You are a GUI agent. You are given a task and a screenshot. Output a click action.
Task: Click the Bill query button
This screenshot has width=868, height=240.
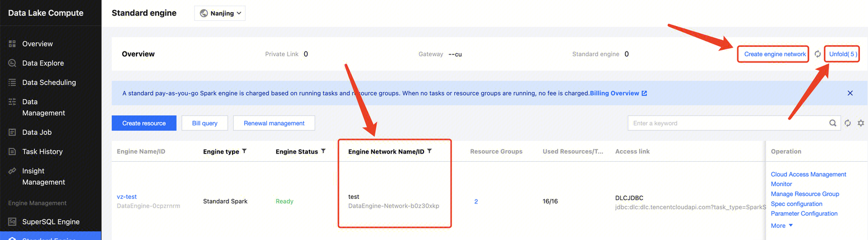click(x=205, y=123)
